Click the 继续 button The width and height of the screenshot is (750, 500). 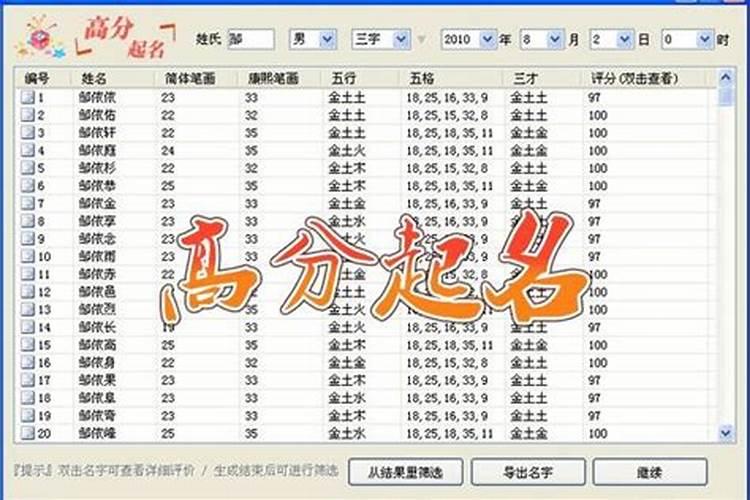coord(650,472)
